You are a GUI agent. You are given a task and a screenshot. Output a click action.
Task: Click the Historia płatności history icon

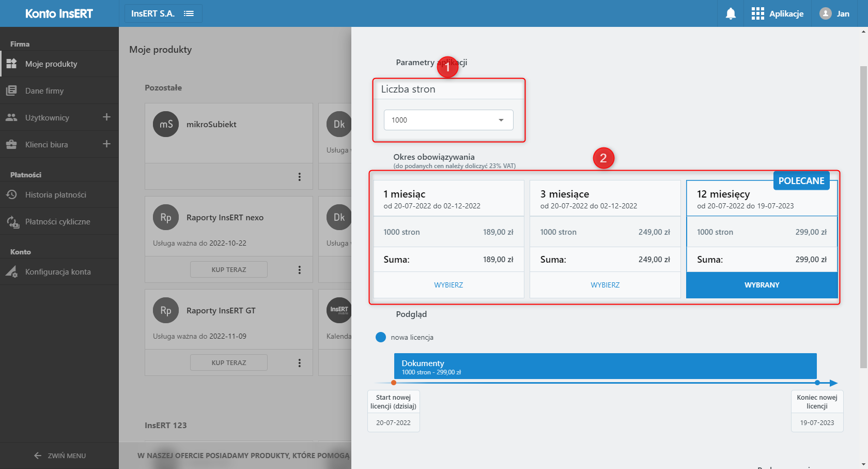[x=11, y=194]
